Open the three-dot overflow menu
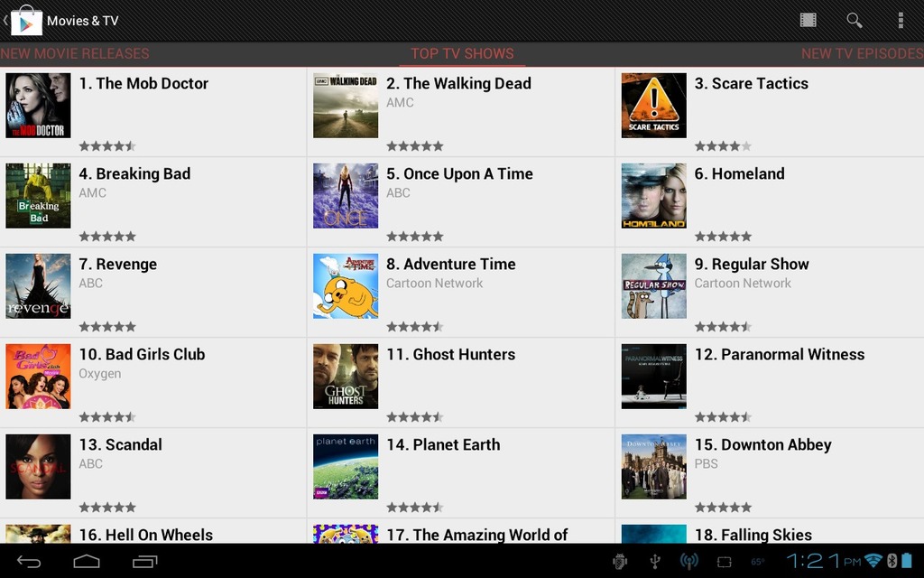Screen dimensions: 924x578 click(901, 21)
